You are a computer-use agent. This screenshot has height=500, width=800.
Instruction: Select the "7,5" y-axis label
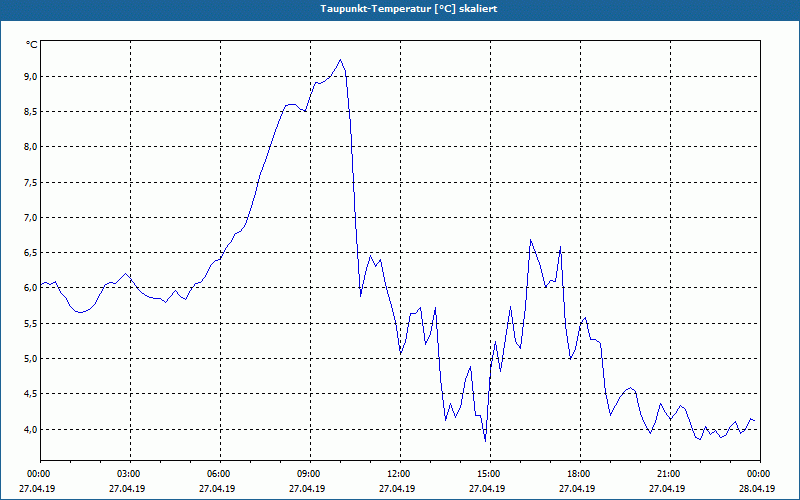coord(31,183)
